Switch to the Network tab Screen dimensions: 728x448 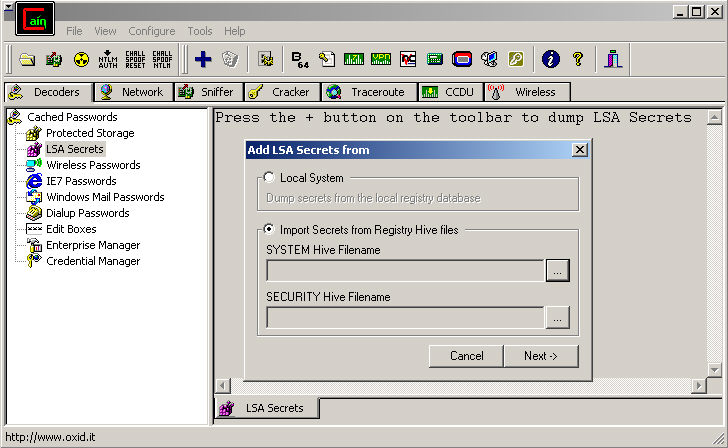pyautogui.click(x=134, y=92)
